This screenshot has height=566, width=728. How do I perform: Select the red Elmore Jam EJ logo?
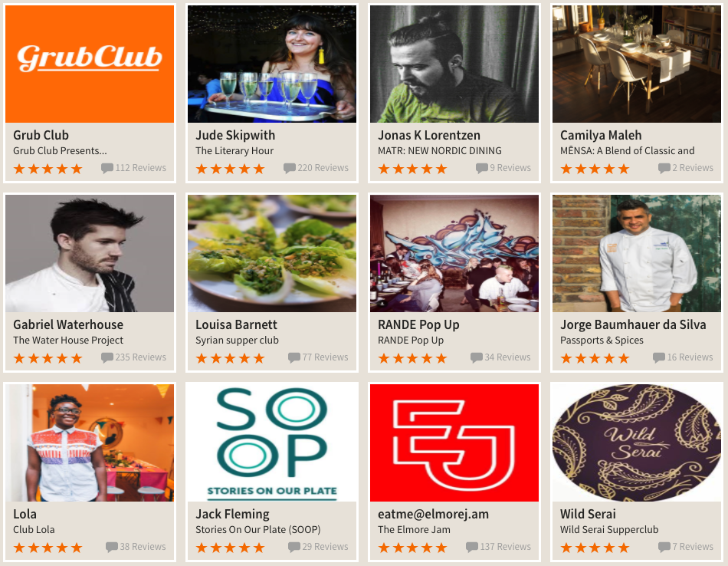point(454,443)
